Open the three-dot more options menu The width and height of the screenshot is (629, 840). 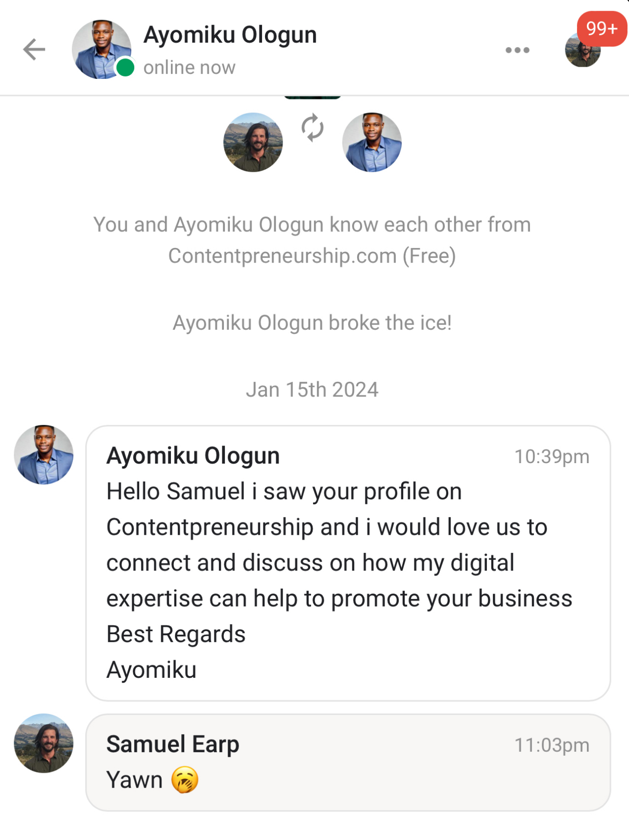point(517,50)
